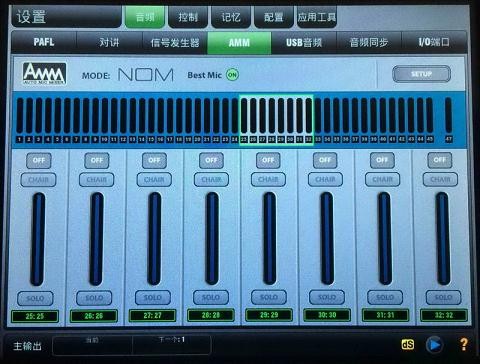Click the SOLO button for channel 32
The height and width of the screenshot is (364, 480).
[x=443, y=297]
